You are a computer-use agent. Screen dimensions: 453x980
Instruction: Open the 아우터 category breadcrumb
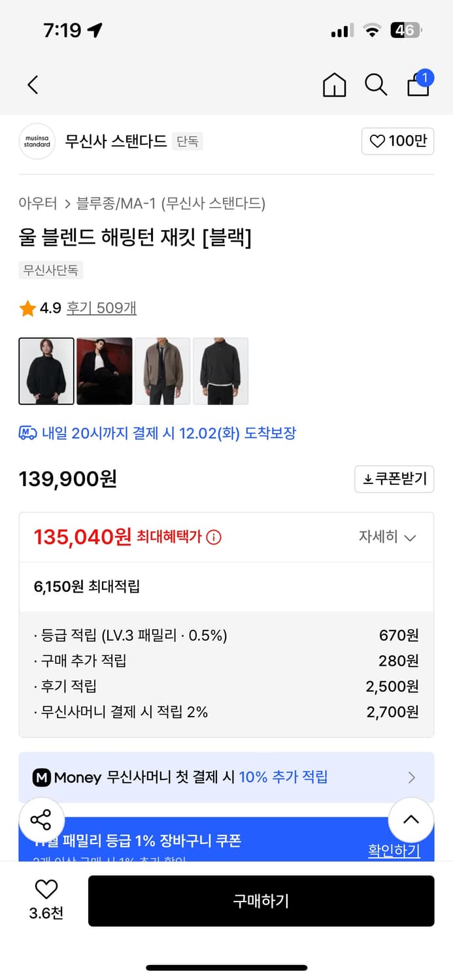pyautogui.click(x=37, y=203)
